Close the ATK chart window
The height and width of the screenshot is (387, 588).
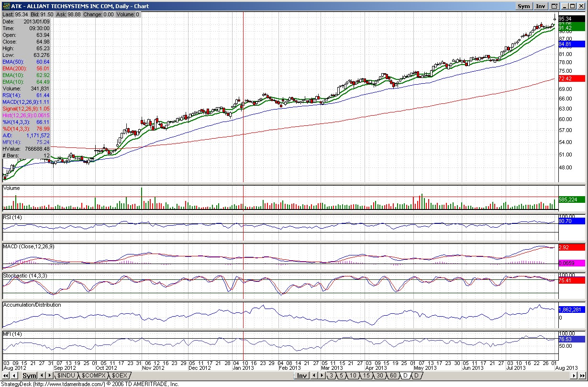coord(581,6)
